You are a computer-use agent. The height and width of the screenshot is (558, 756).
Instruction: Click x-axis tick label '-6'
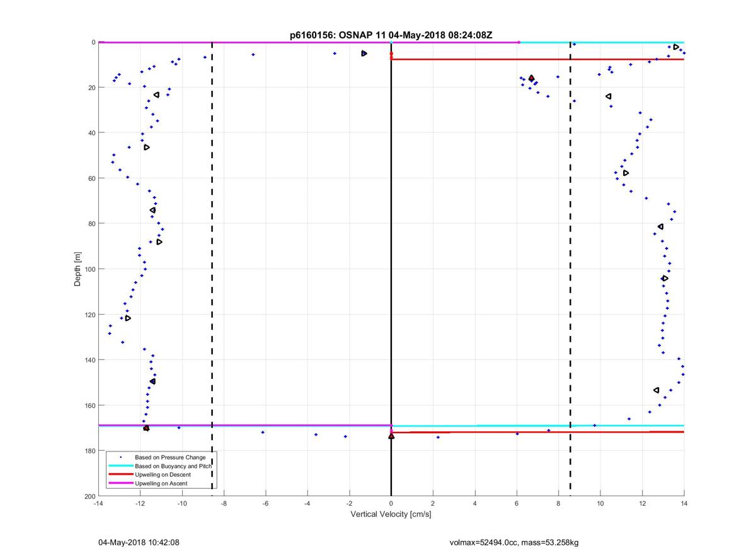click(265, 503)
